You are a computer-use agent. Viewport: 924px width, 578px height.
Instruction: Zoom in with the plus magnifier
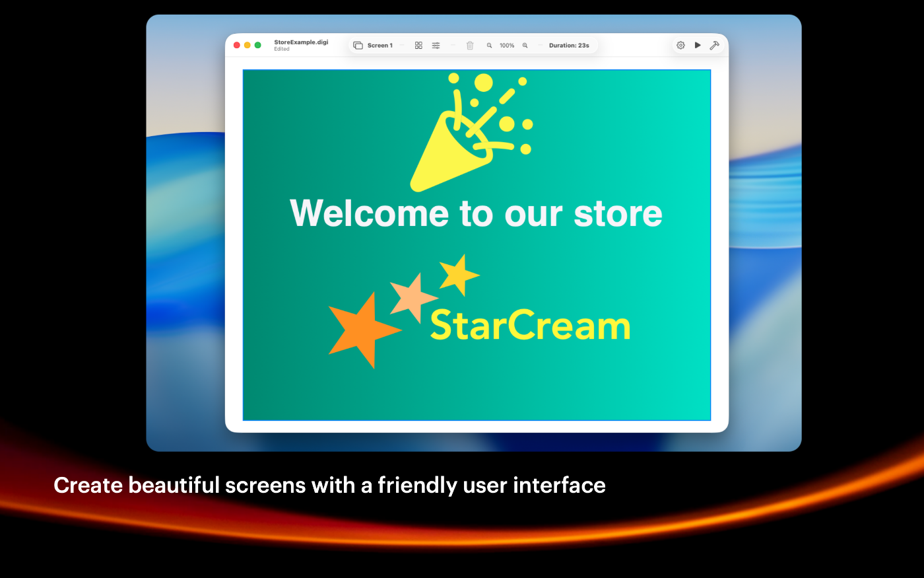pos(525,46)
